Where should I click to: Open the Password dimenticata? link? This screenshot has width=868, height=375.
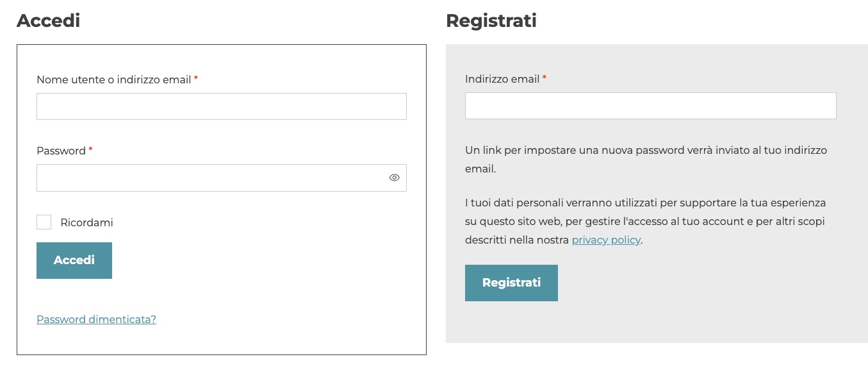pyautogui.click(x=96, y=319)
